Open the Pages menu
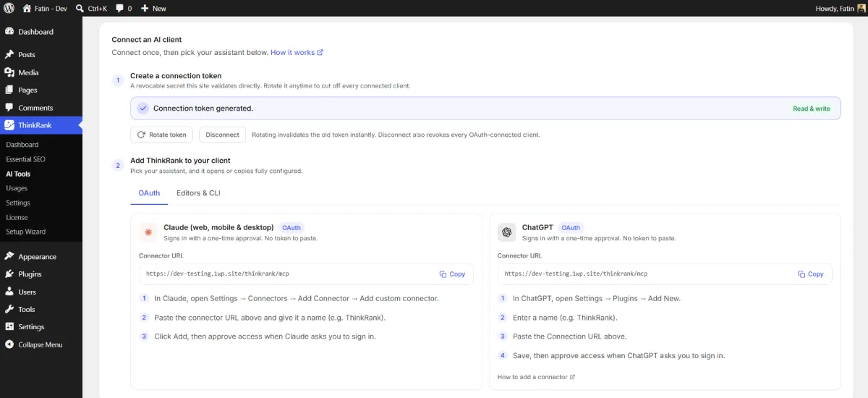Viewport: 868px width, 398px height. pyautogui.click(x=41, y=90)
